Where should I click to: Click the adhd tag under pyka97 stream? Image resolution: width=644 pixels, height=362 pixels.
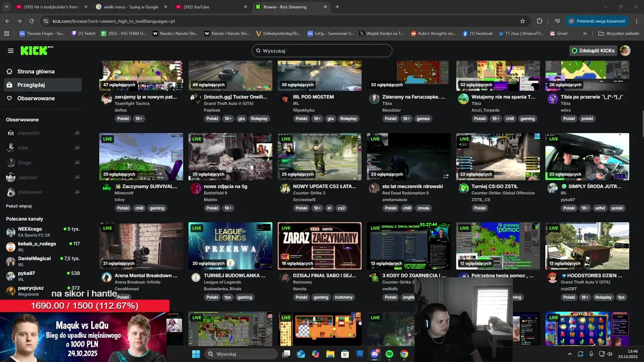600,208
